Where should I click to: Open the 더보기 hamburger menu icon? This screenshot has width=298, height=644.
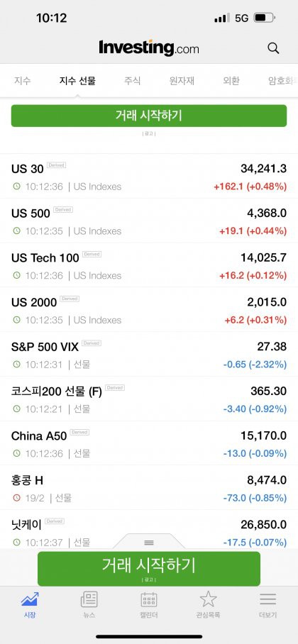(x=268, y=599)
